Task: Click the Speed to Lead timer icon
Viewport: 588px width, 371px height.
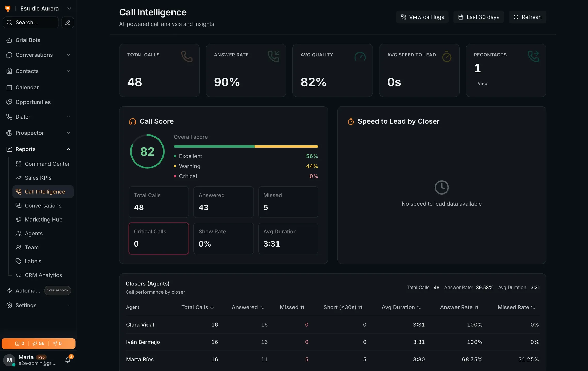Action: pyautogui.click(x=351, y=121)
